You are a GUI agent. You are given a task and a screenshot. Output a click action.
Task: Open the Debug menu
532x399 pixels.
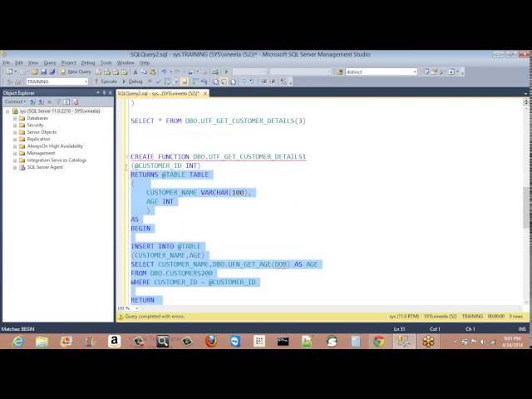coord(88,63)
